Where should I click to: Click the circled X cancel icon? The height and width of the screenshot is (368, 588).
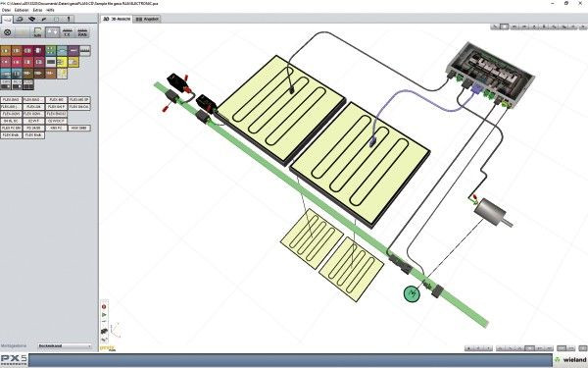(7, 32)
